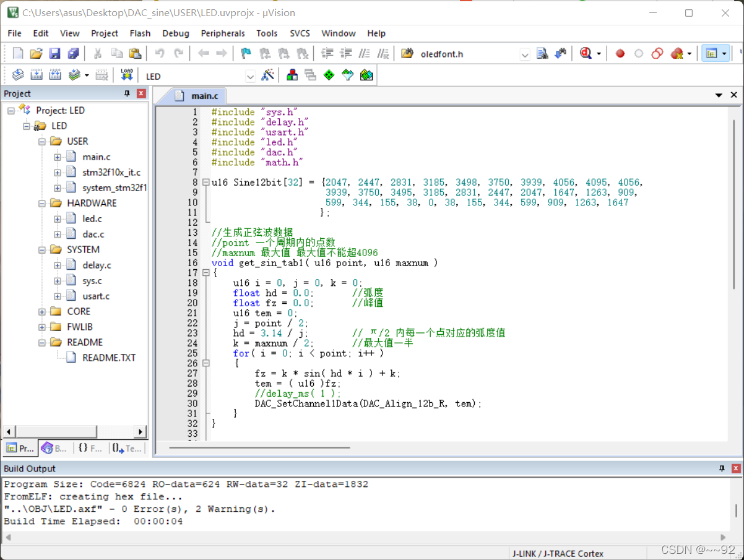Cut selection using the scissors icon
Image resolution: width=744 pixels, height=560 pixels.
(x=98, y=54)
